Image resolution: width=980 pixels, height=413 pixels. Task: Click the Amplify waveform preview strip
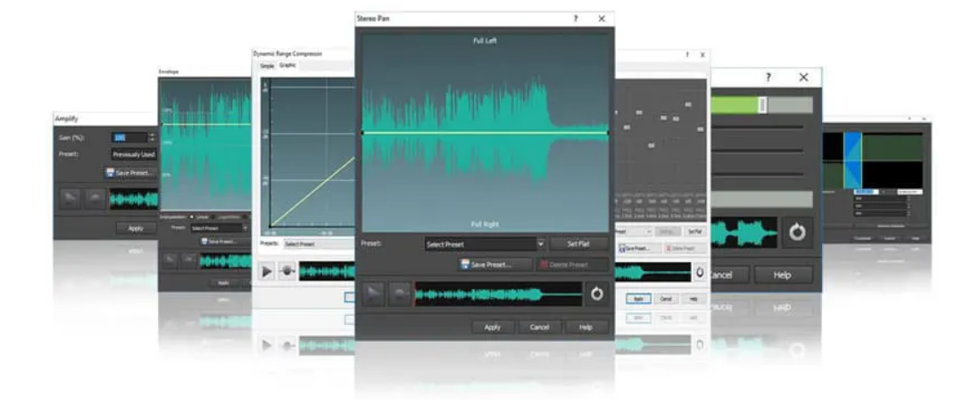point(134,199)
